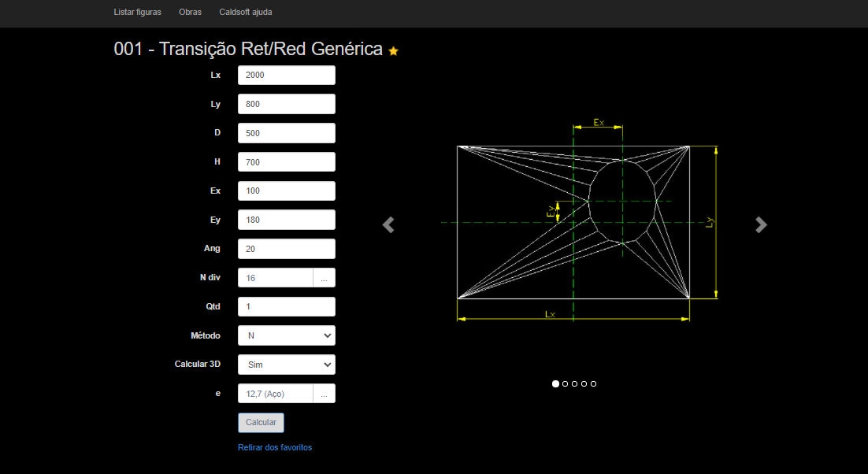The width and height of the screenshot is (868, 474).
Task: Select the third carousel indicator dot
Action: point(574,384)
